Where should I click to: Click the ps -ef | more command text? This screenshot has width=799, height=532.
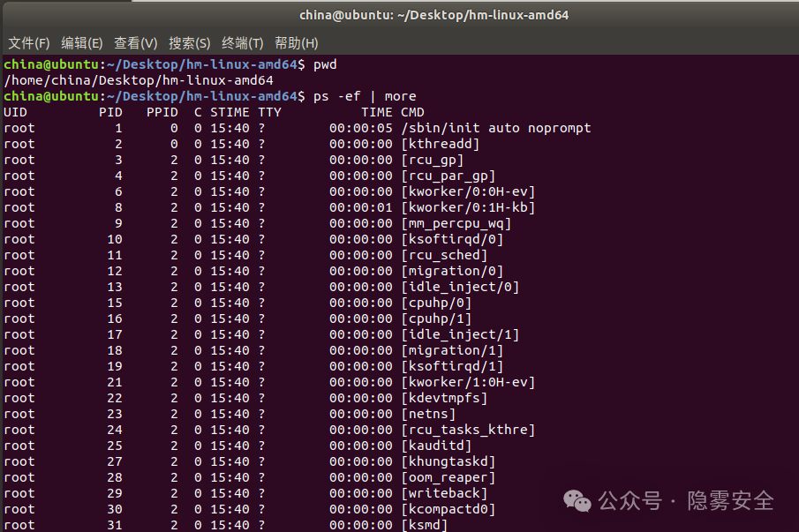pyautogui.click(x=365, y=96)
